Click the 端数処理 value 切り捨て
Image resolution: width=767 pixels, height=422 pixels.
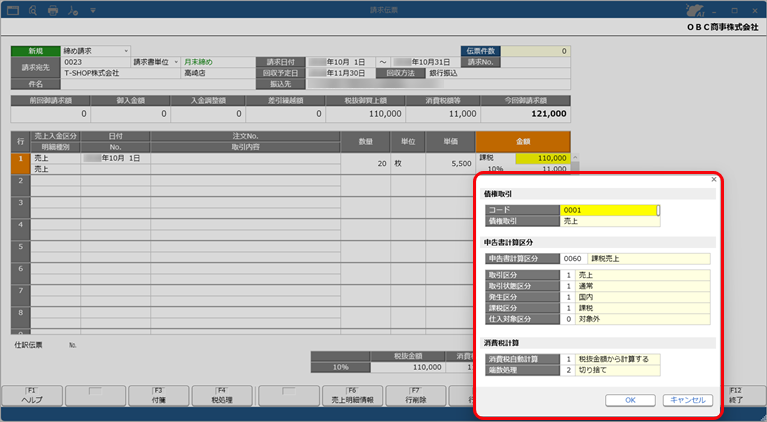(618, 370)
